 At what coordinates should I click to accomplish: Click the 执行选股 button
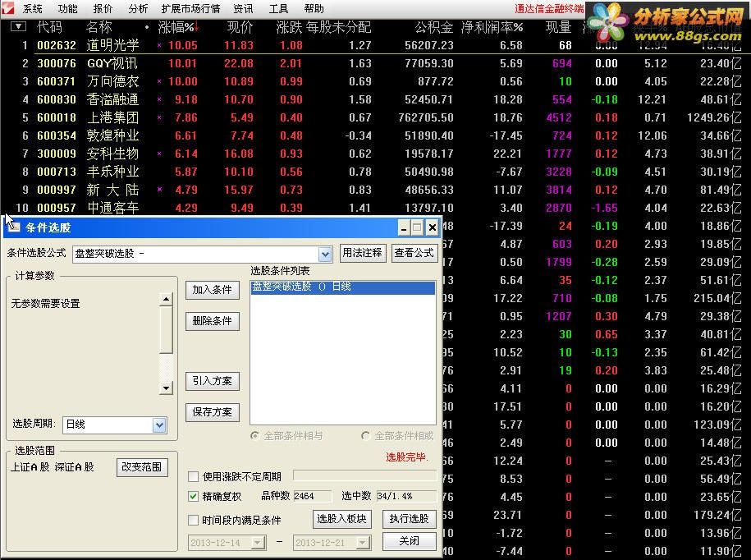pos(410,519)
